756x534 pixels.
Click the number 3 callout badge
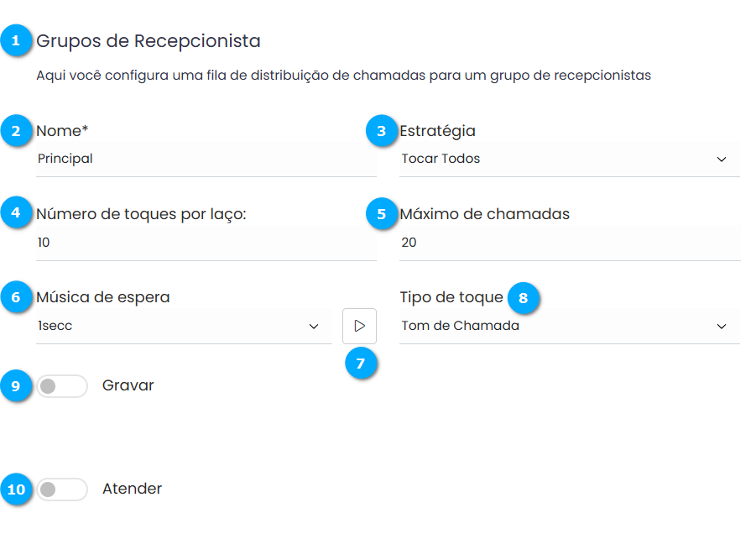(x=382, y=131)
